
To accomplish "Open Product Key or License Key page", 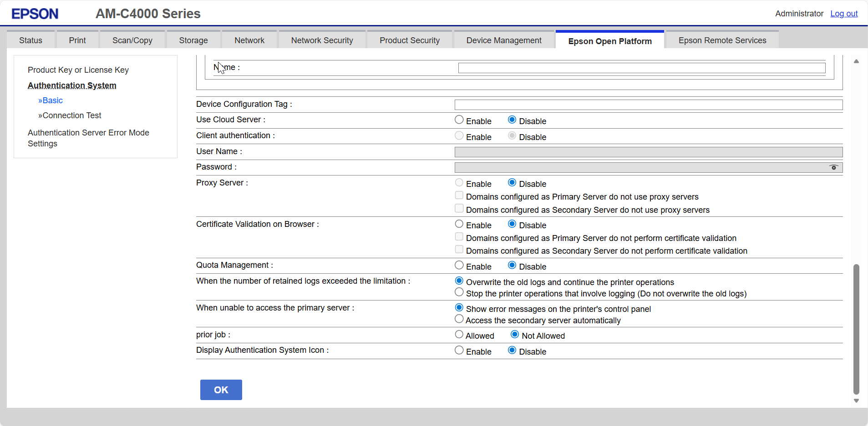I will pyautogui.click(x=78, y=70).
